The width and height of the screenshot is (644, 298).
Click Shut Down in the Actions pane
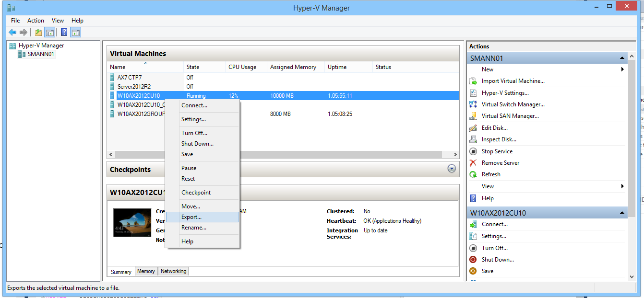(x=498, y=260)
